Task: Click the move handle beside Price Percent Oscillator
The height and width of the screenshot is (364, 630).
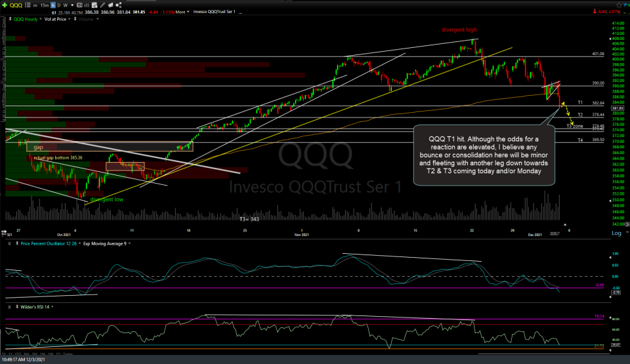Action: [x=17, y=243]
